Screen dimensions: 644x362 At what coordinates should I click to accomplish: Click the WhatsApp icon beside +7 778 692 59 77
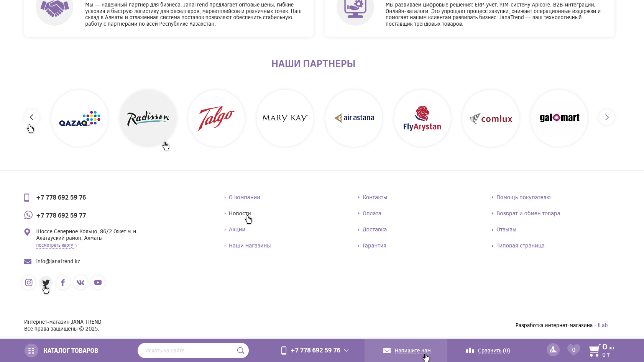(28, 215)
